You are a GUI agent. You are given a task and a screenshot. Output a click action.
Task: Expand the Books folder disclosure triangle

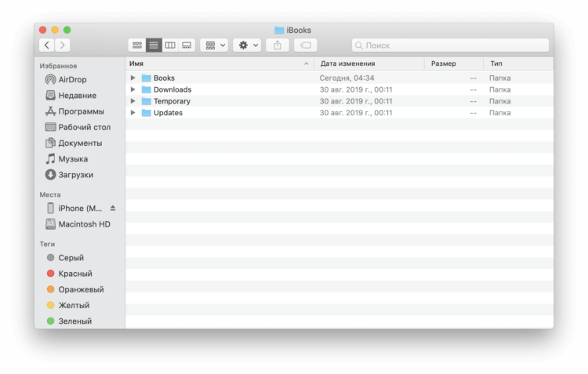132,78
